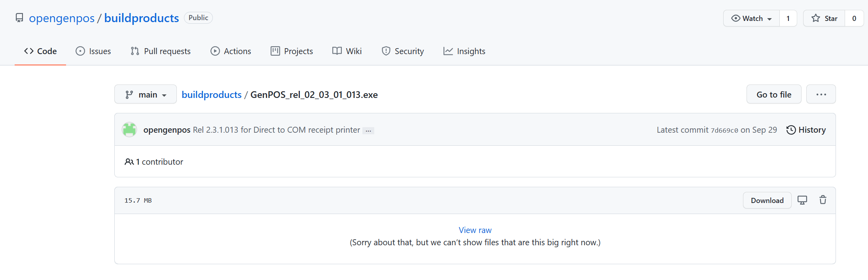Open the three-dot more options menu
Viewport: 868px width, 280px height.
(x=821, y=94)
